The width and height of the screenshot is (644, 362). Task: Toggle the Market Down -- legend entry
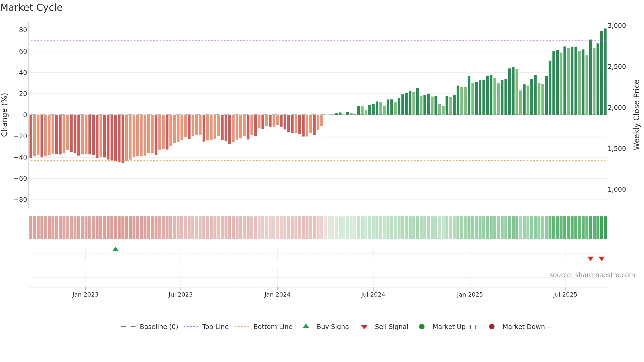[520, 327]
